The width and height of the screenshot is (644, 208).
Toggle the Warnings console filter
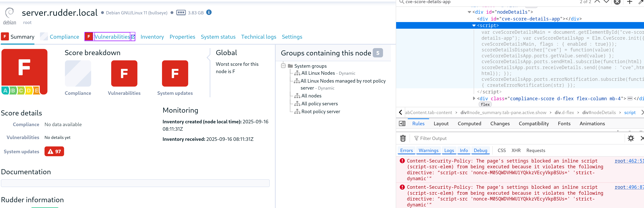point(429,150)
